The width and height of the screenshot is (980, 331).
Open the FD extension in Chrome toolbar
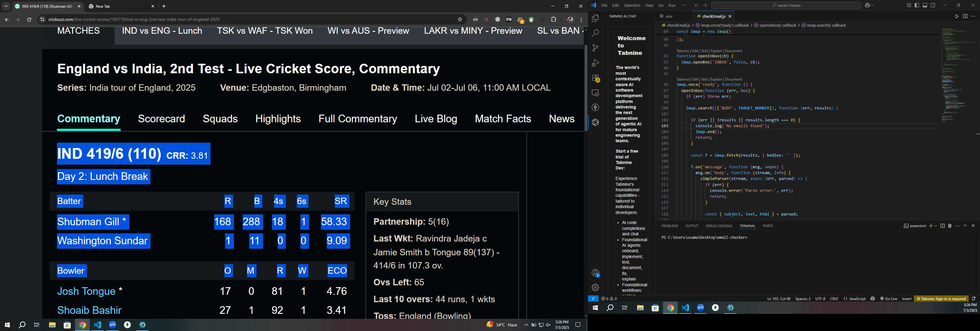(x=509, y=19)
